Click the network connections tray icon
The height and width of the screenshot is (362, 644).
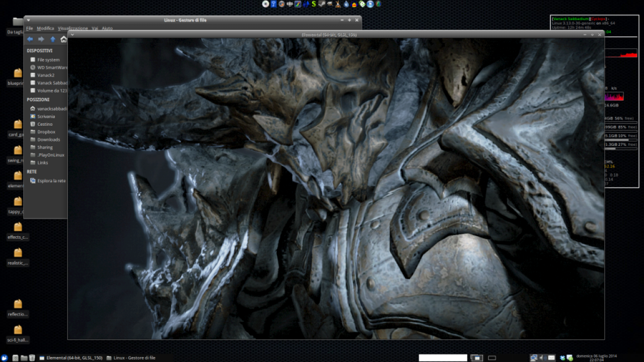tap(534, 358)
